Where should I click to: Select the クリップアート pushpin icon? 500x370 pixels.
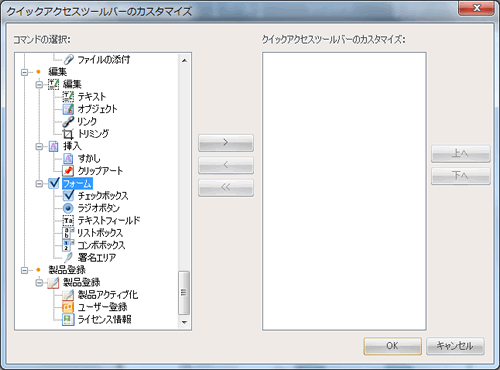(68, 171)
